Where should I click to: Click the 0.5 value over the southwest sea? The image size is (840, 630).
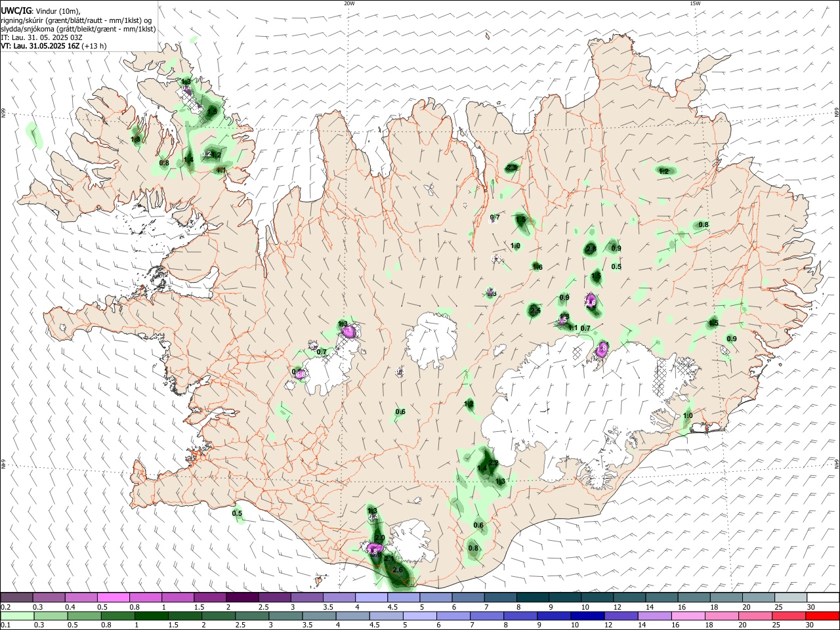[x=237, y=514]
